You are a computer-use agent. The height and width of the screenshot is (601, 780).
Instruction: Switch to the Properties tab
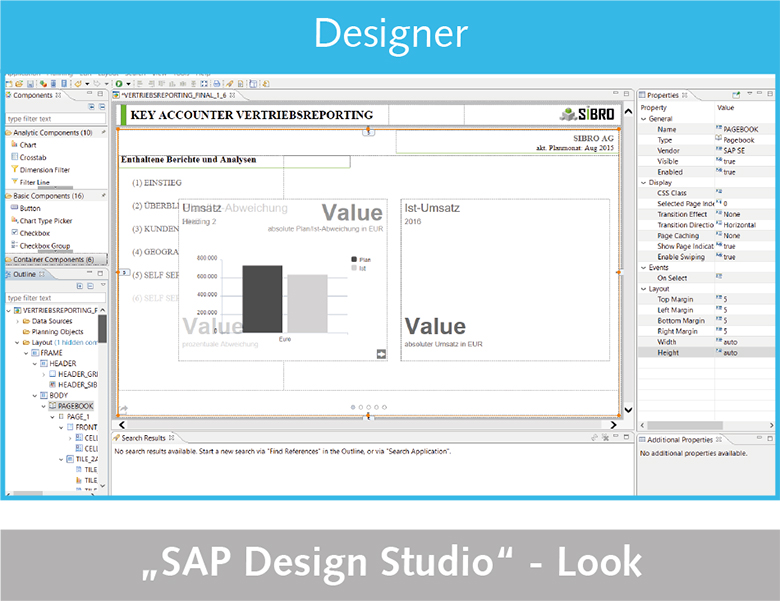pyautogui.click(x=663, y=95)
